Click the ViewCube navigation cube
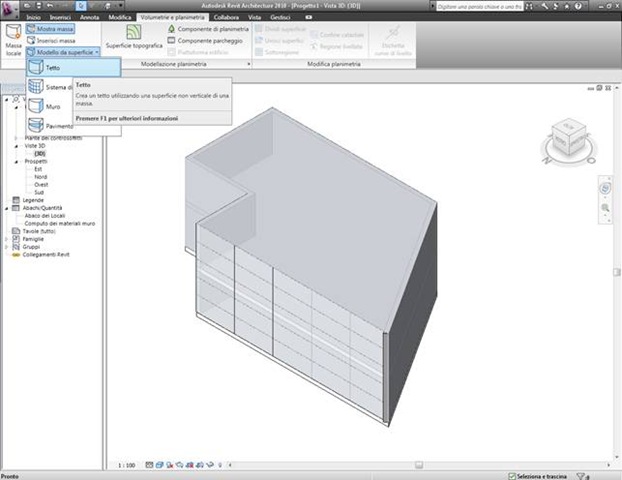 point(568,139)
